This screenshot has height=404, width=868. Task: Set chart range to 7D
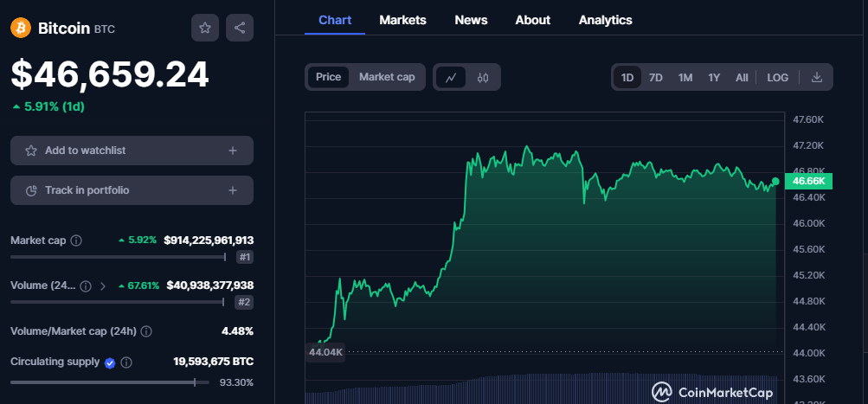[656, 78]
